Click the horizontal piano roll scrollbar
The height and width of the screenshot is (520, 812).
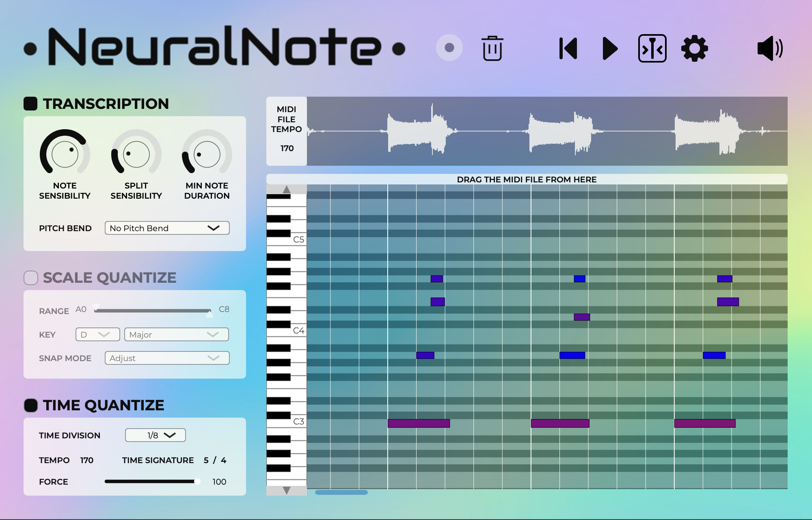click(x=341, y=492)
